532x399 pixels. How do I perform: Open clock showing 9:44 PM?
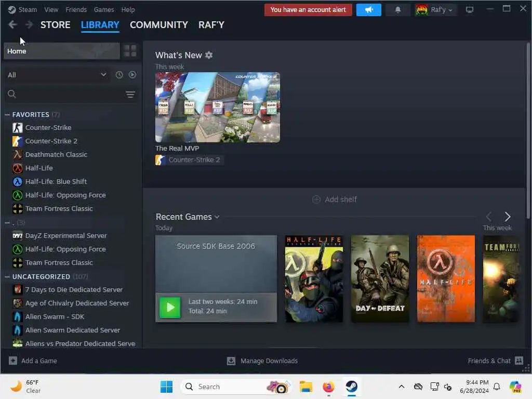(x=474, y=387)
